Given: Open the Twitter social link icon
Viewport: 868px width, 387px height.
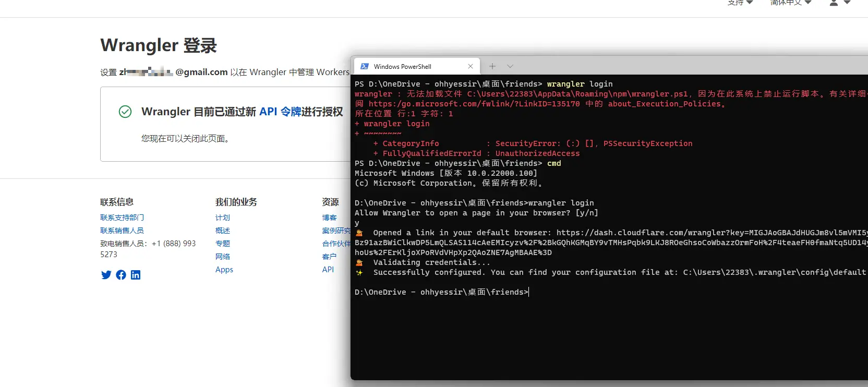Looking at the screenshot, I should tap(106, 275).
